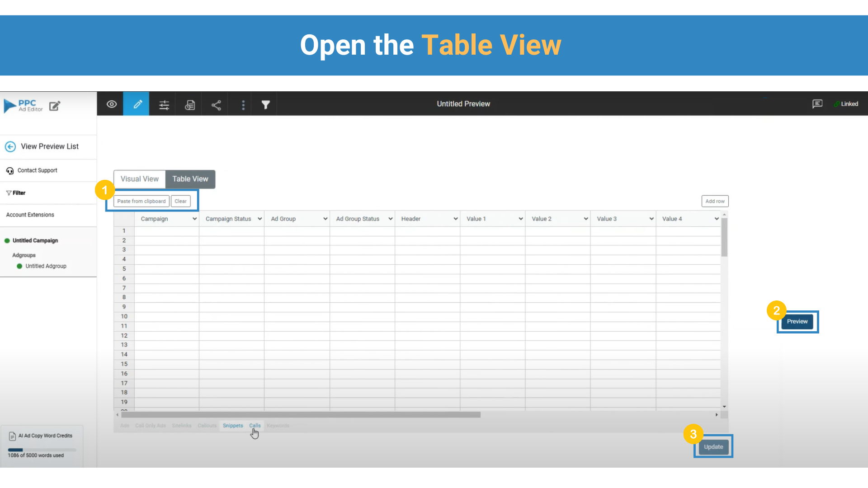Click the edit icon beside PPC logo
This screenshot has width=868, height=488.
tap(55, 106)
